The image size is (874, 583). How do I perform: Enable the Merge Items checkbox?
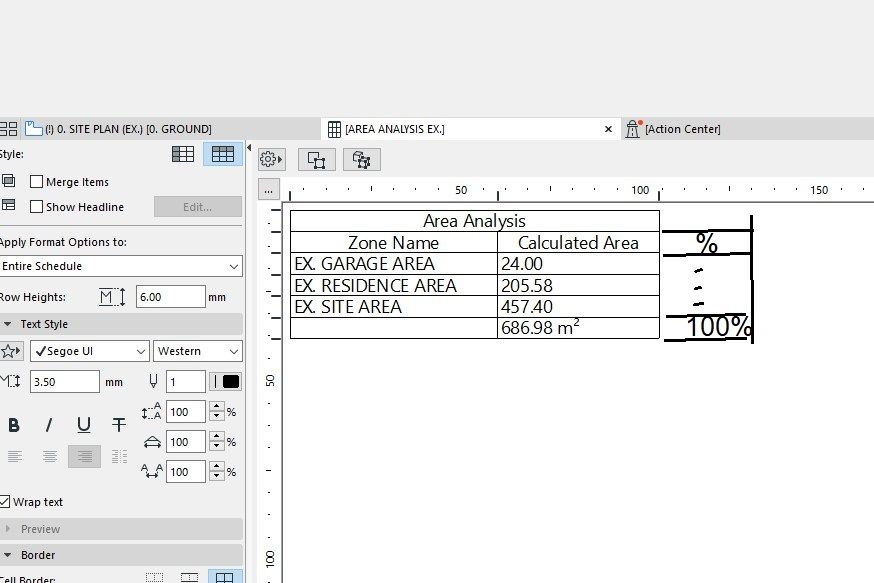[x=36, y=181]
